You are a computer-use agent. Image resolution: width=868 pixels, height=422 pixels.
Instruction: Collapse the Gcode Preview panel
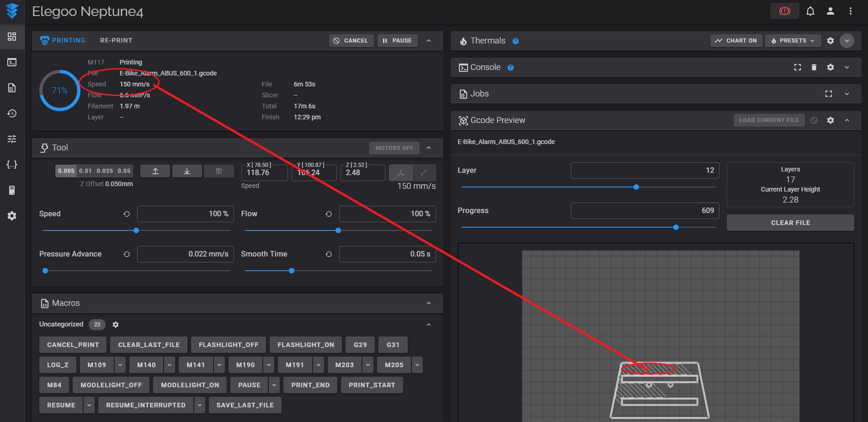click(x=847, y=120)
